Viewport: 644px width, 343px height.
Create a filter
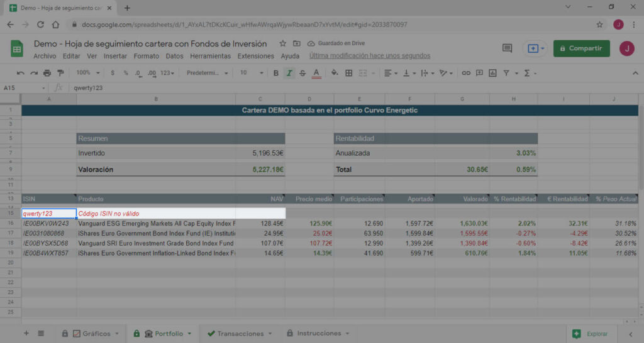506,73
